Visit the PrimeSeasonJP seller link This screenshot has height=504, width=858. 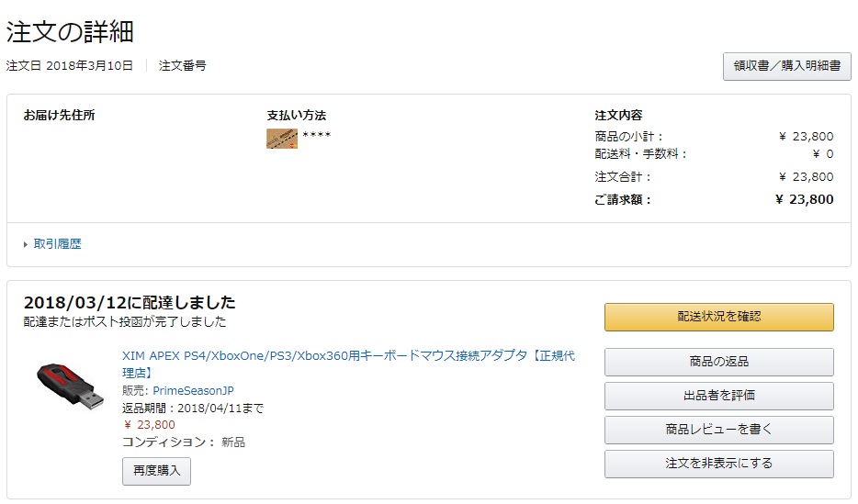(x=193, y=391)
